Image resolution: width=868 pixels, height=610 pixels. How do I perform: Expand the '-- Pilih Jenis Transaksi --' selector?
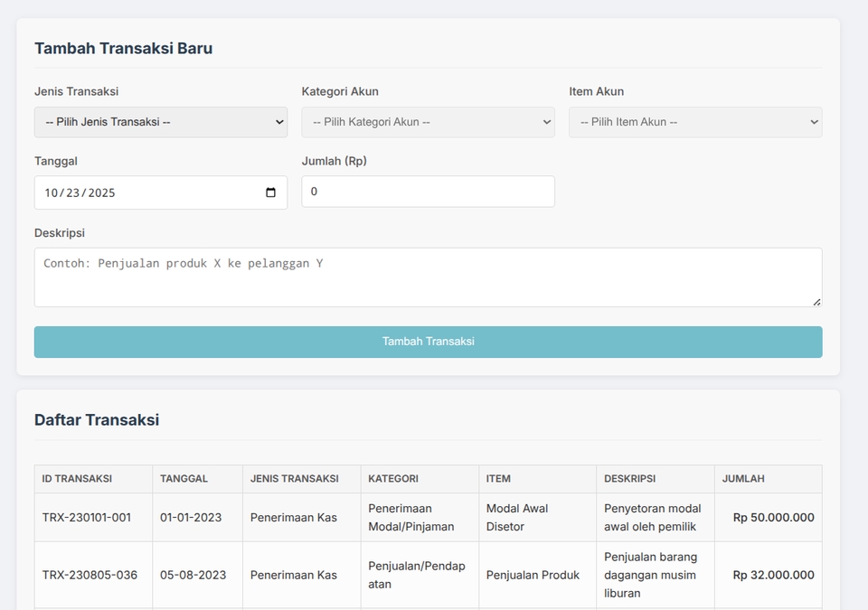click(160, 121)
